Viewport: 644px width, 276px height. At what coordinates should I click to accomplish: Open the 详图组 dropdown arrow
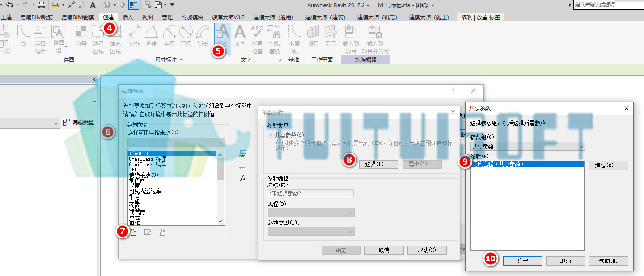[x=66, y=46]
